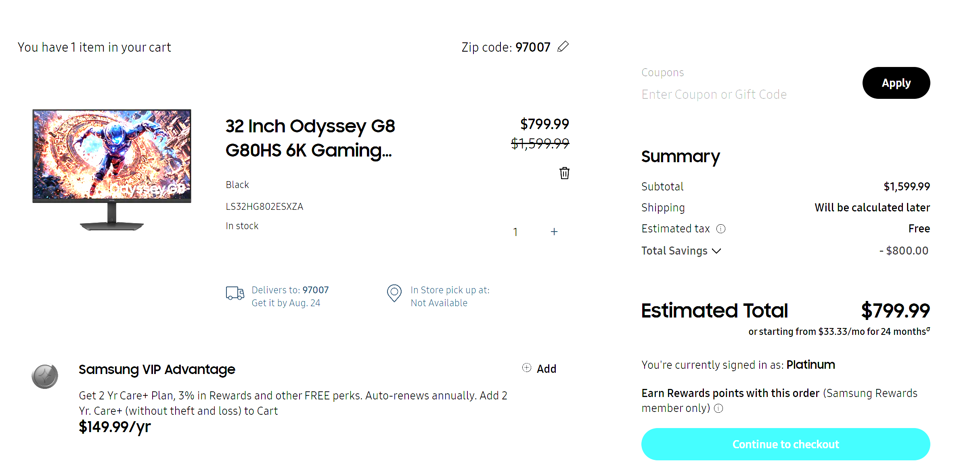Continue to checkout
The width and height of the screenshot is (980, 468).
coord(785,444)
